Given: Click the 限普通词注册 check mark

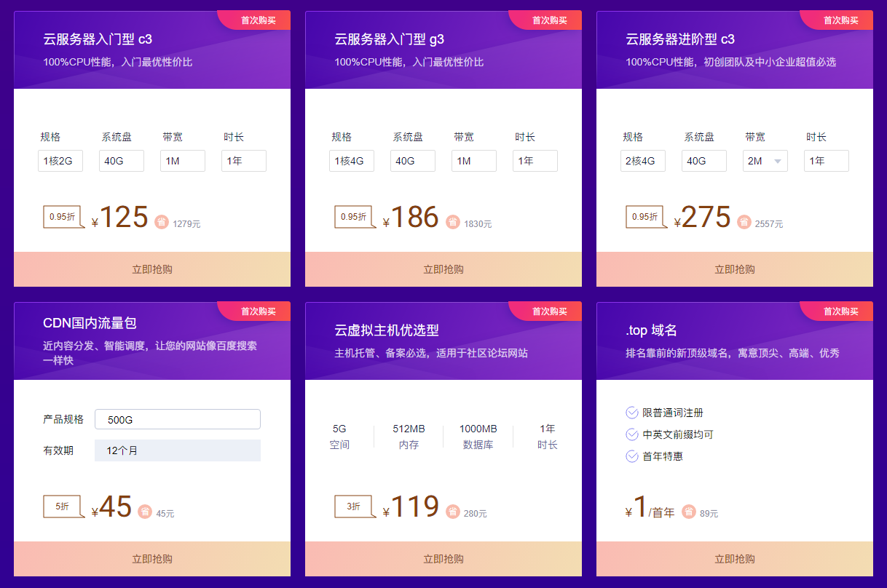Looking at the screenshot, I should click(x=631, y=413).
